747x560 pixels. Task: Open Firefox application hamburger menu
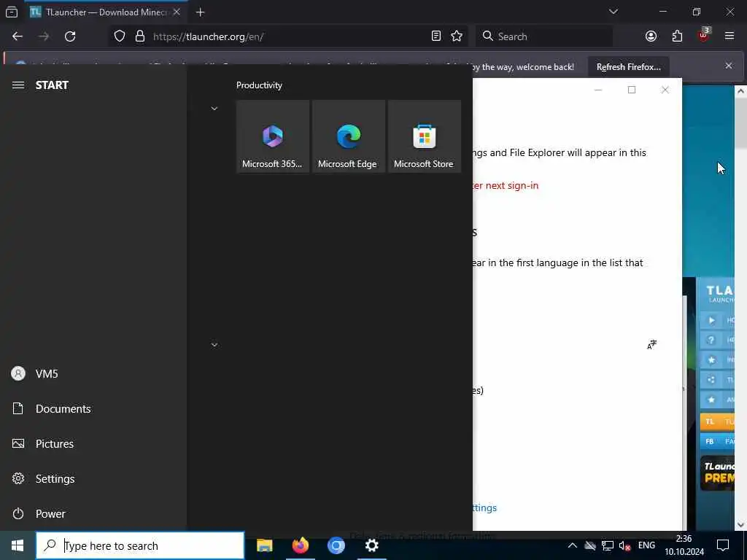click(729, 36)
